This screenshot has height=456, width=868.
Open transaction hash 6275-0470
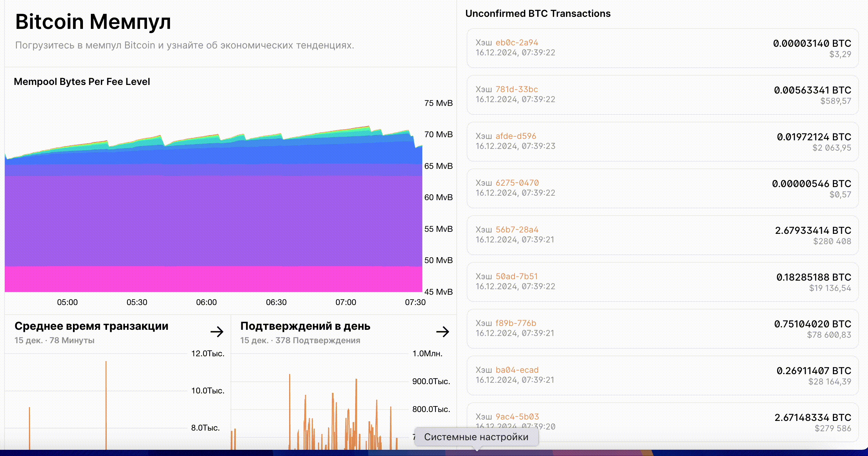[517, 183]
